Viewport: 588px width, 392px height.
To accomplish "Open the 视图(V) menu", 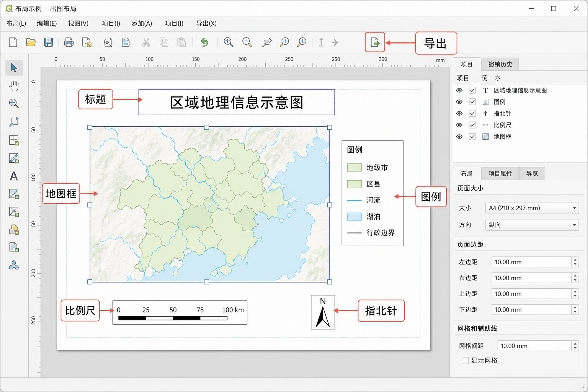I will pos(78,23).
